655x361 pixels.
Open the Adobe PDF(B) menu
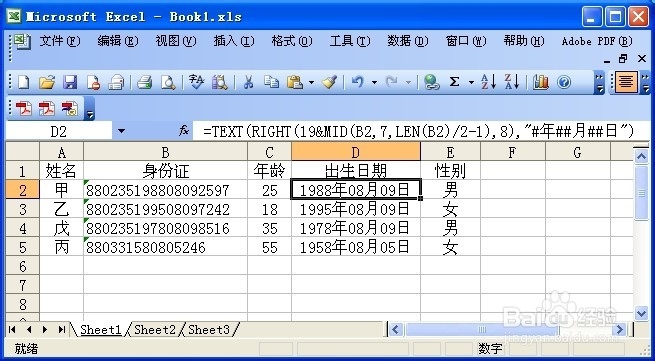tap(597, 41)
